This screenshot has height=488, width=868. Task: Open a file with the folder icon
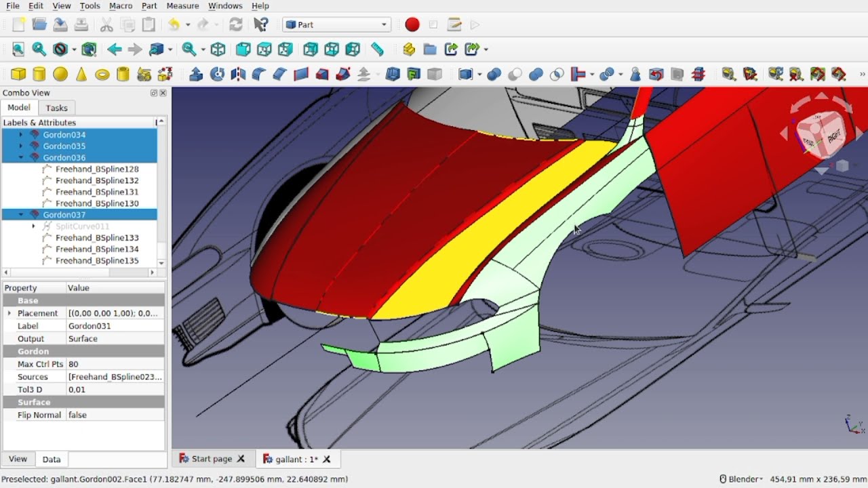pos(39,24)
